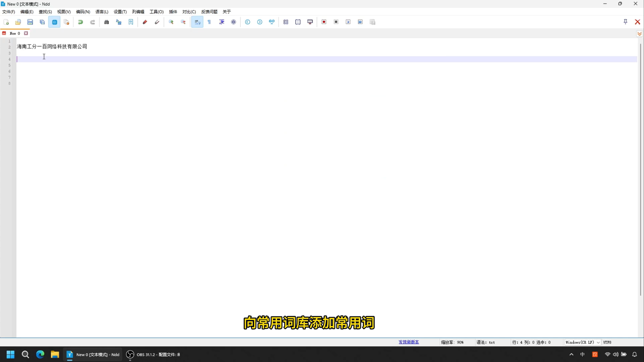Click the New file toolbar icon
Screen dimensions: 644x362
pos(6,22)
